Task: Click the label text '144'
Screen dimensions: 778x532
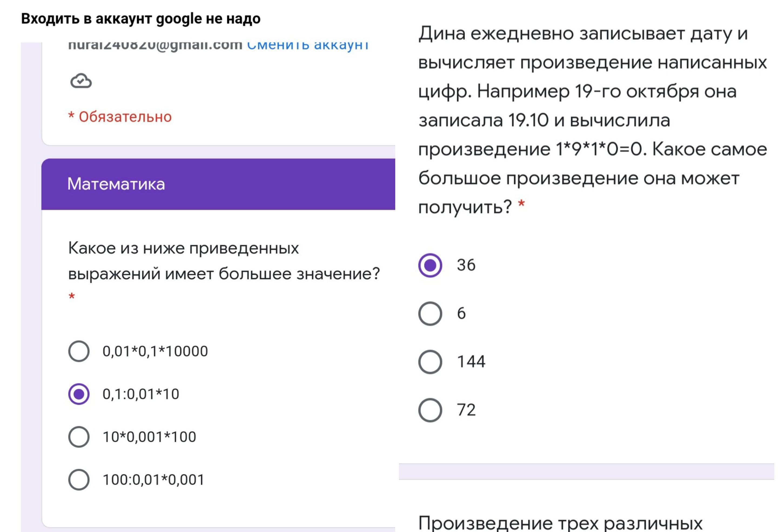Action: pos(471,362)
